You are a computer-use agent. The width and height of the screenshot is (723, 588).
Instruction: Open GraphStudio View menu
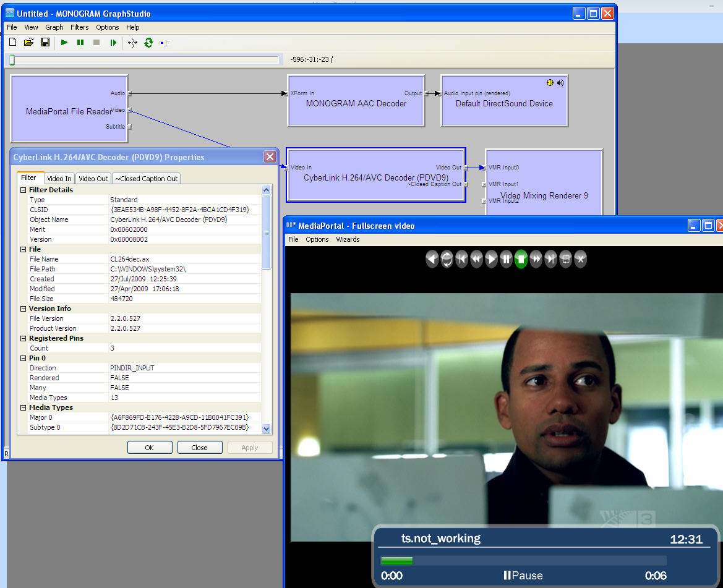click(31, 27)
